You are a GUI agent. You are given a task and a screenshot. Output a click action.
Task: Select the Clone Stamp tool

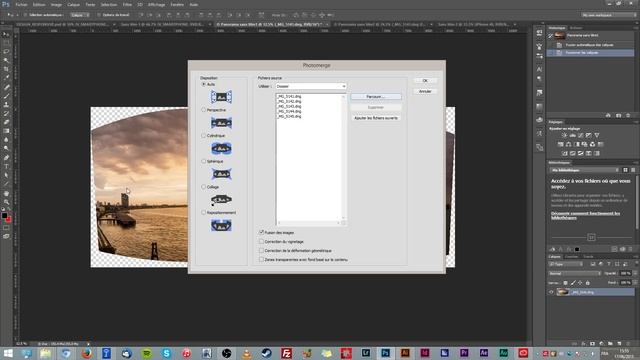pyautogui.click(x=6, y=104)
